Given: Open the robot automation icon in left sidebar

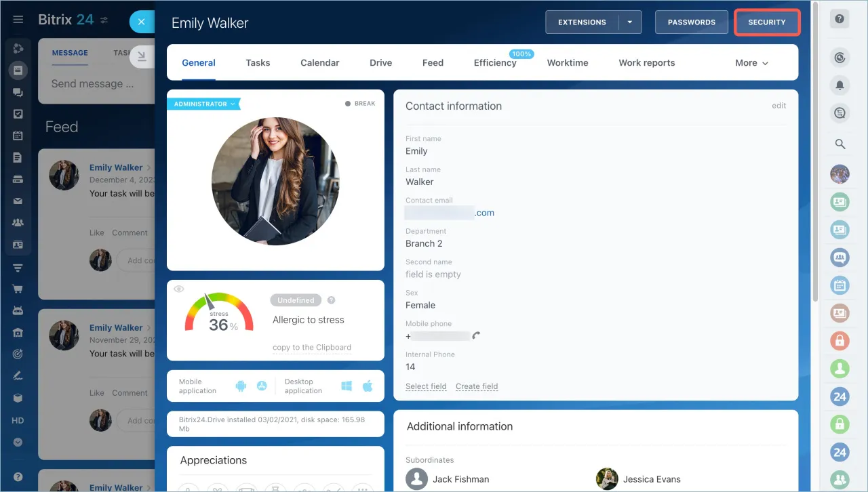Looking at the screenshot, I should [18, 310].
